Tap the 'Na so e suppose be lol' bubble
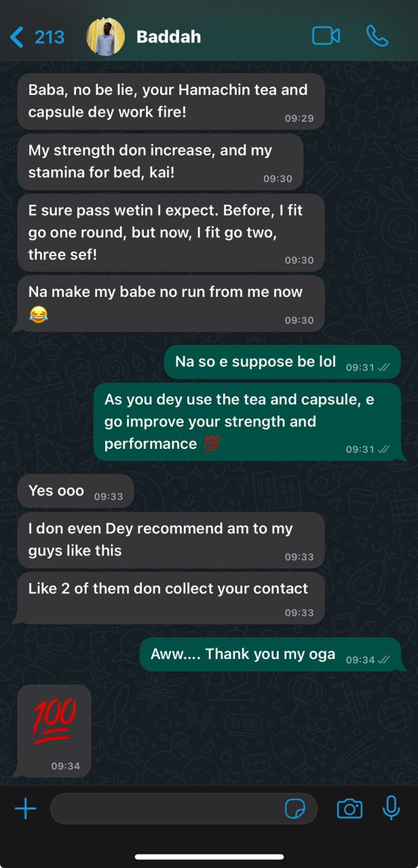 tap(282, 363)
